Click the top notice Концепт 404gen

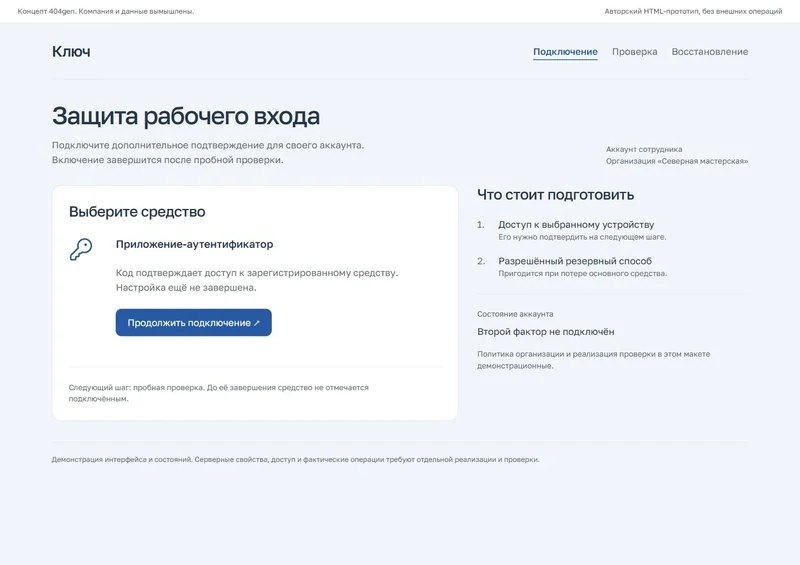tap(106, 11)
